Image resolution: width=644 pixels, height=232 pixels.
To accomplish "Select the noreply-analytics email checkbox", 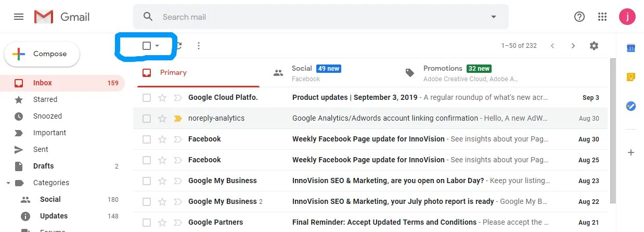I will (x=147, y=119).
